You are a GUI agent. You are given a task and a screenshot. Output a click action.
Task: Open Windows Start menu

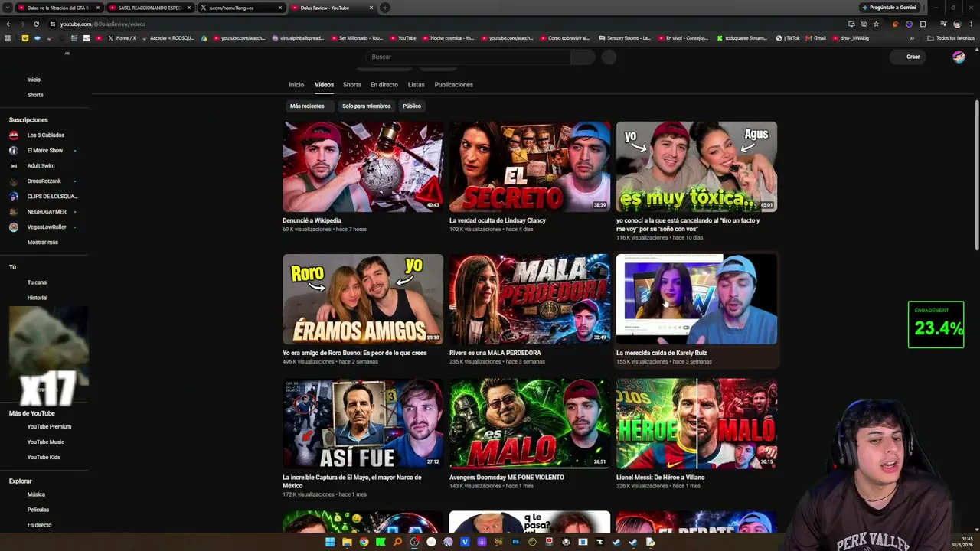330,542
